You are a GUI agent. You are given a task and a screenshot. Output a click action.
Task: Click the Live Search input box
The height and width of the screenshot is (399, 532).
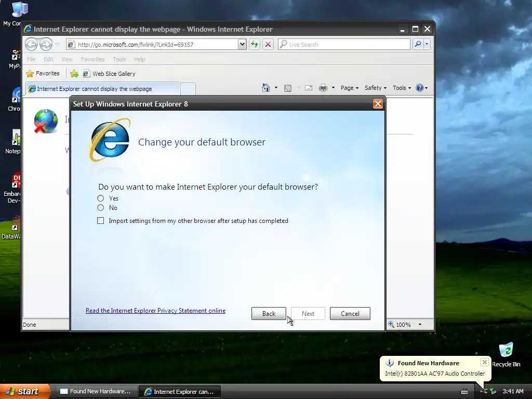344,45
